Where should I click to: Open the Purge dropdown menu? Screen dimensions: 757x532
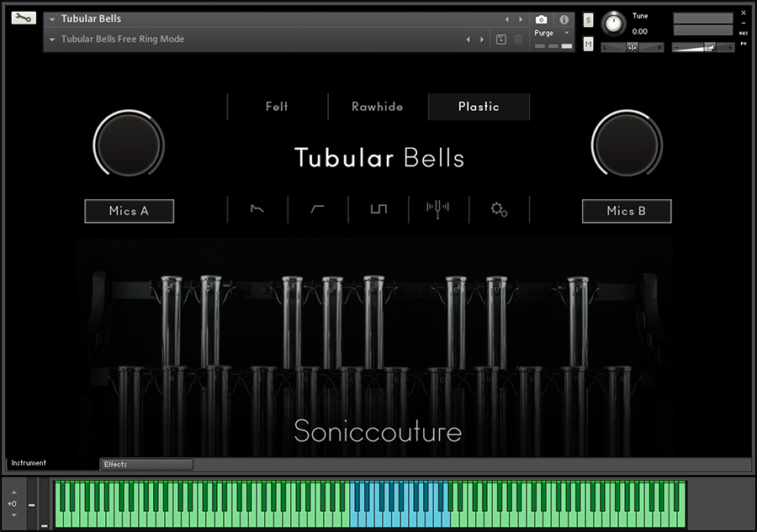(x=552, y=33)
